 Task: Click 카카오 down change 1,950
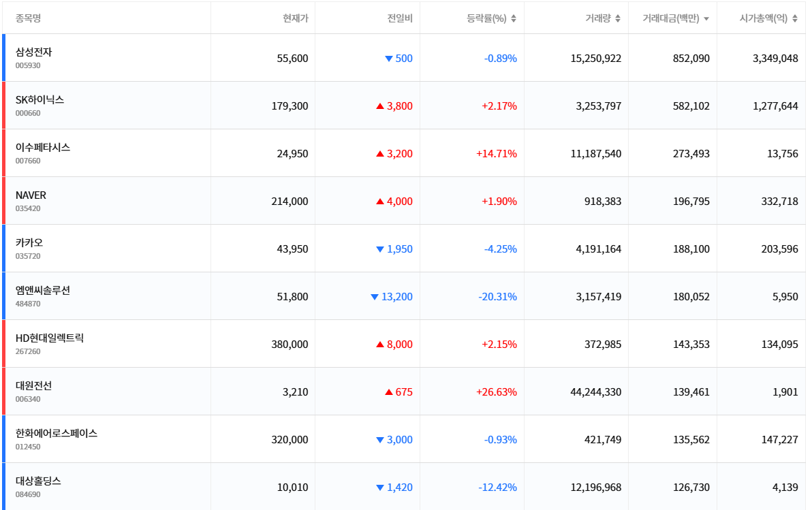(x=394, y=249)
